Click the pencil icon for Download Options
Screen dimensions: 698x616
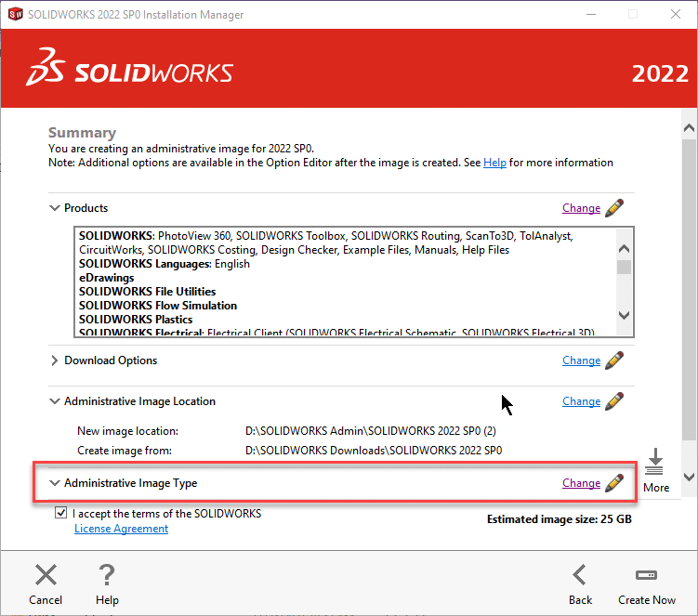pyautogui.click(x=614, y=360)
